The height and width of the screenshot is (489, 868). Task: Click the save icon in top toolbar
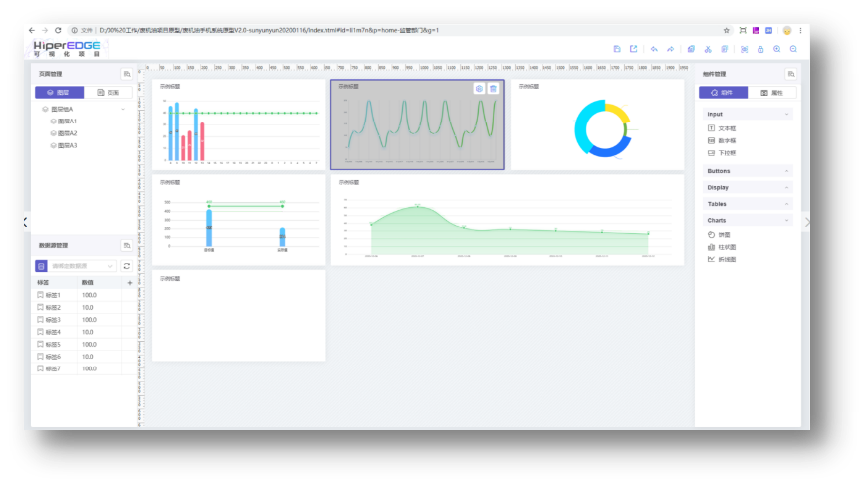pos(617,49)
